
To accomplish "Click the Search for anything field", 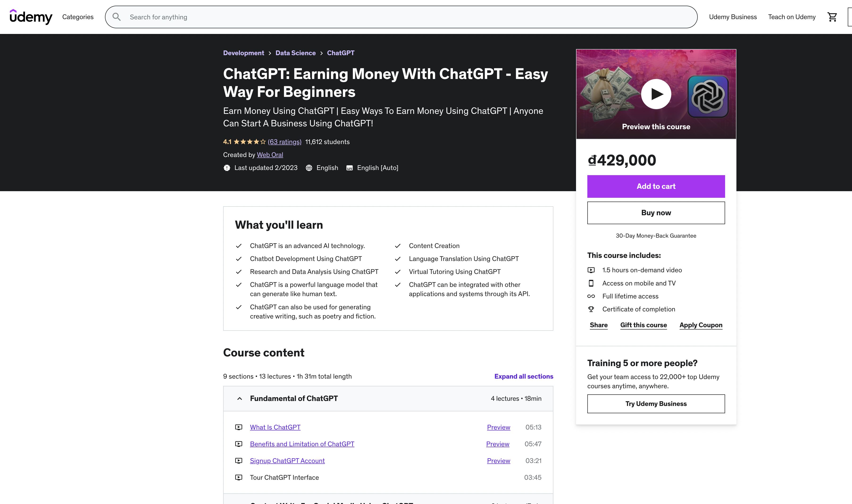I will [x=408, y=17].
